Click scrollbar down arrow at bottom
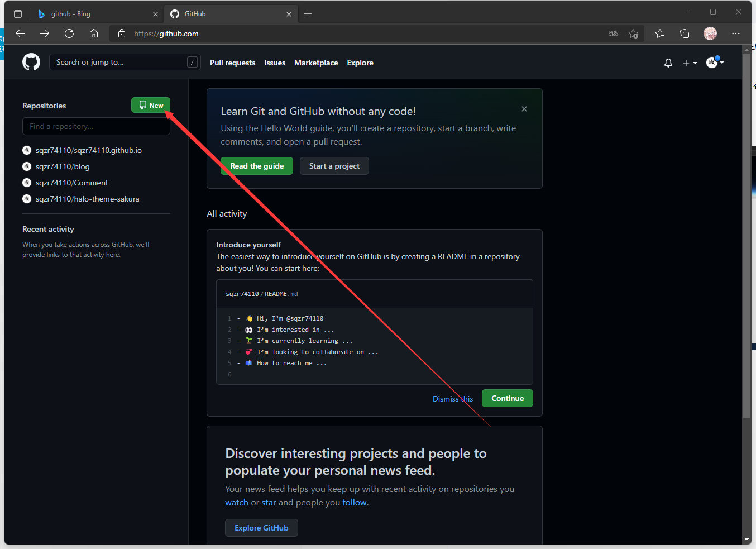 point(747,540)
